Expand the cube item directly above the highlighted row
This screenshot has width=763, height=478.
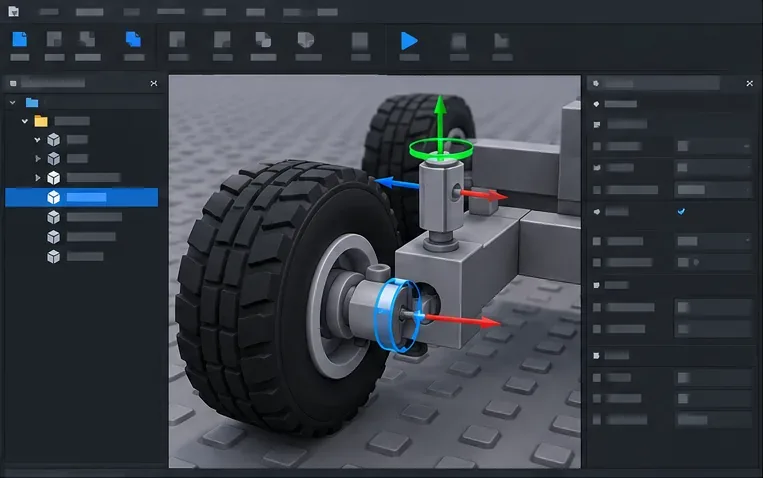(37, 178)
